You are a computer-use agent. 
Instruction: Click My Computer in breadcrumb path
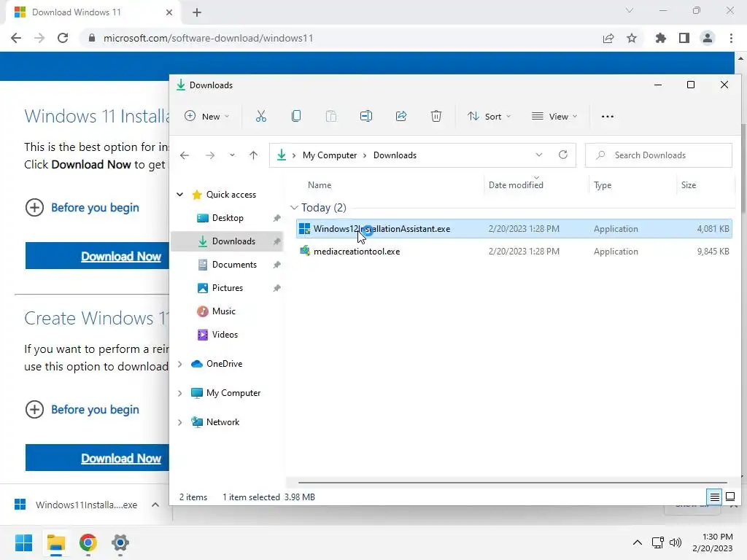330,155
